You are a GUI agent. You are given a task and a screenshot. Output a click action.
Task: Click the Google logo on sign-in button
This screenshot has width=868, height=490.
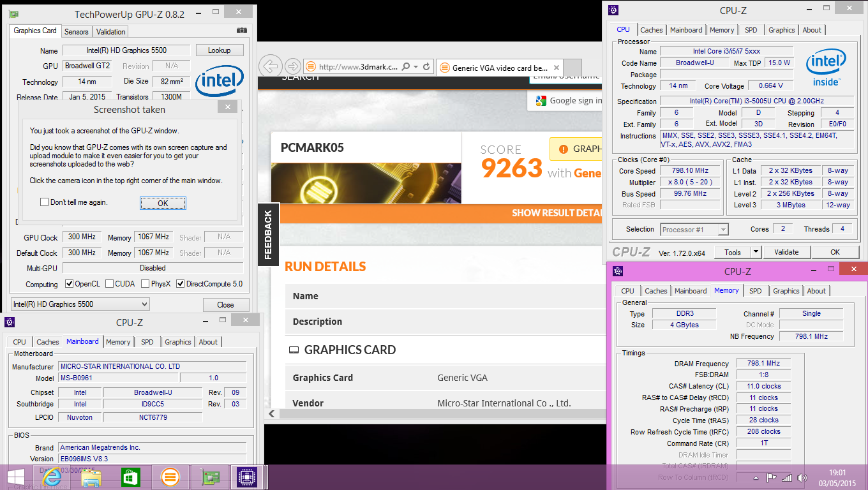point(541,100)
